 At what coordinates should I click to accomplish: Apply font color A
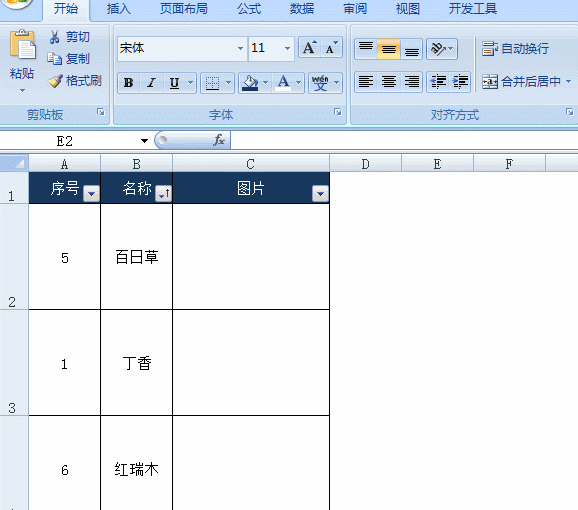point(283,83)
